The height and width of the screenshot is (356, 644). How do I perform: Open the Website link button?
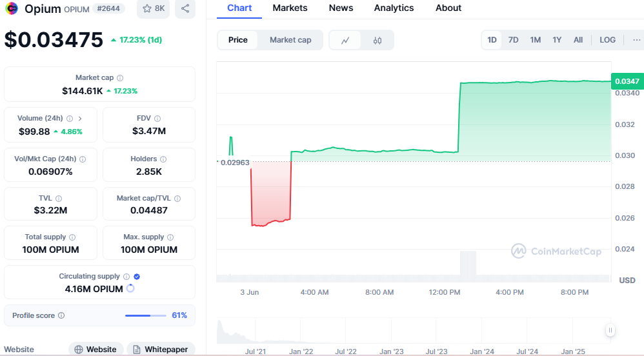96,349
